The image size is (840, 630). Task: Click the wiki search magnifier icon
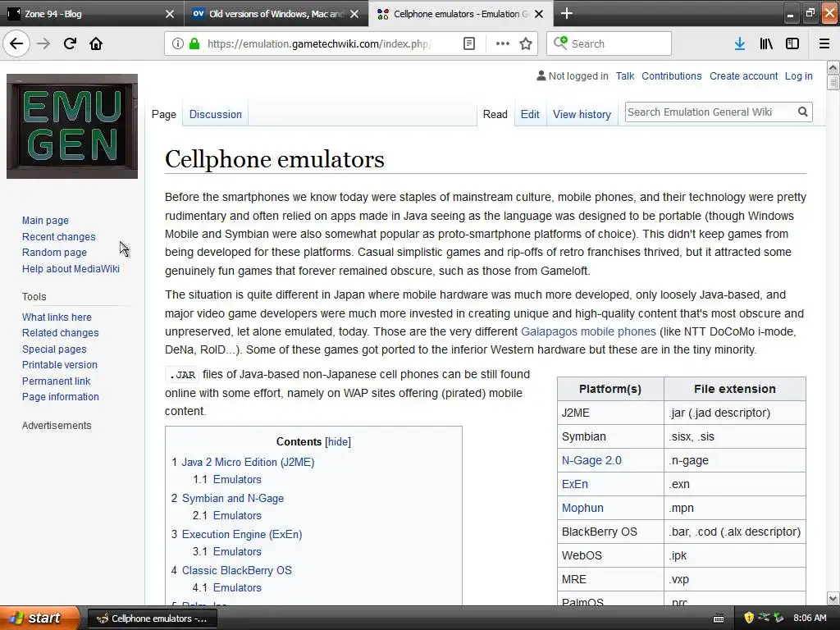pos(802,112)
